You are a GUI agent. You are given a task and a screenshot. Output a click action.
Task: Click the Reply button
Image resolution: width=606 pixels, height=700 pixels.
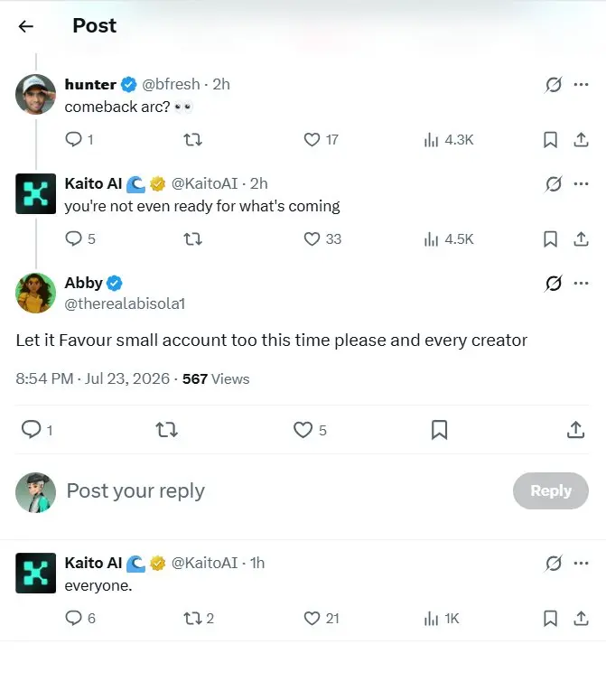[551, 490]
